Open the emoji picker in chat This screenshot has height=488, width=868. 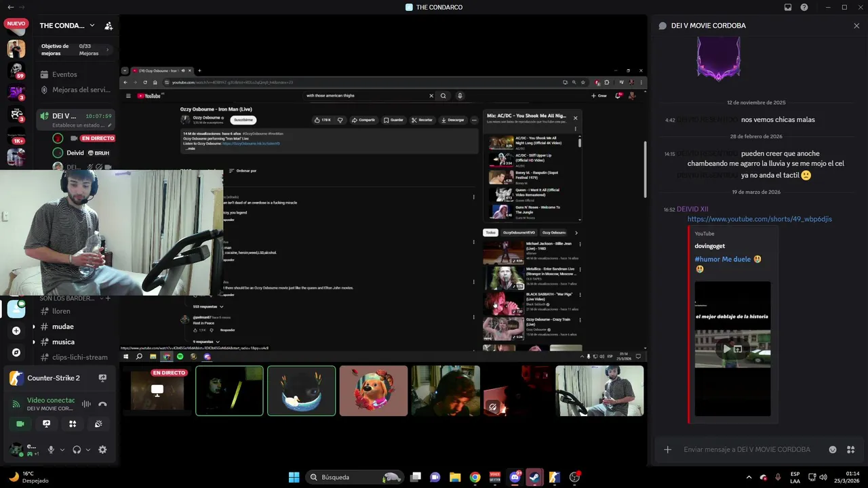(x=833, y=449)
